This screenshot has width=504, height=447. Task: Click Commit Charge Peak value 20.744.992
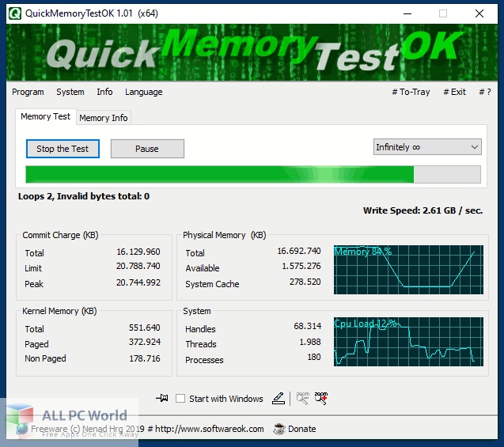tap(138, 282)
